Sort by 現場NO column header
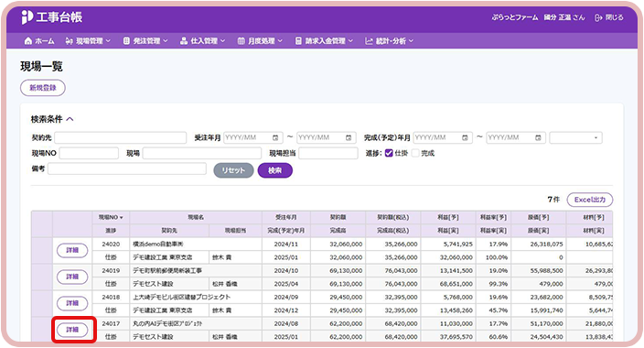The width and height of the screenshot is (644, 348). (x=111, y=217)
